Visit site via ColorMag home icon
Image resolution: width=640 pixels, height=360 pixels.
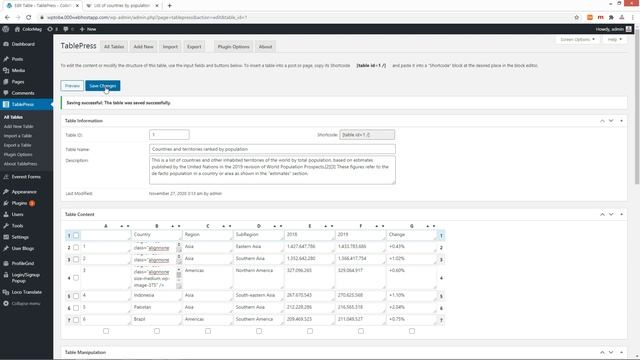(x=17, y=29)
